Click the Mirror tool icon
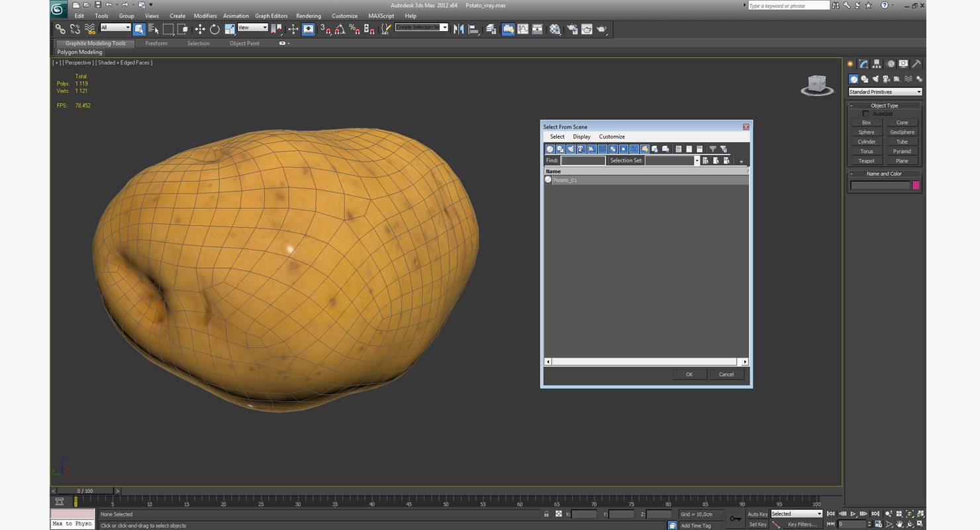Screen dimensions: 980x530 pyautogui.click(x=458, y=29)
